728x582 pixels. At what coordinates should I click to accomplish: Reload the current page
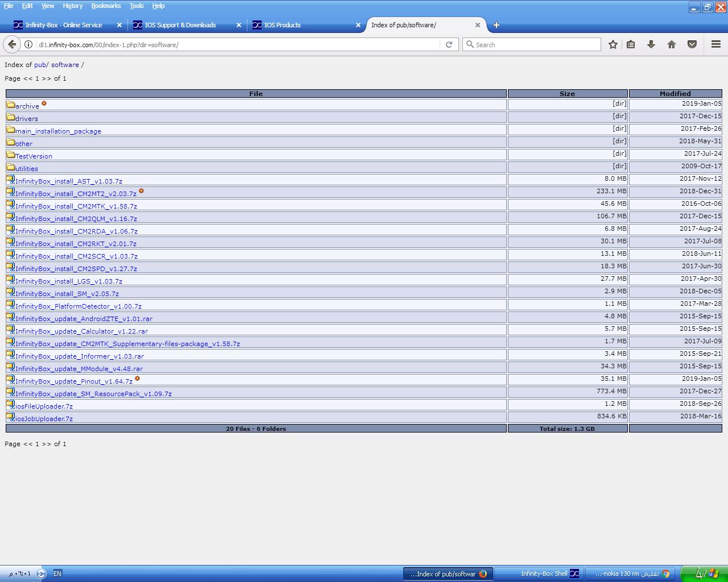[449, 44]
